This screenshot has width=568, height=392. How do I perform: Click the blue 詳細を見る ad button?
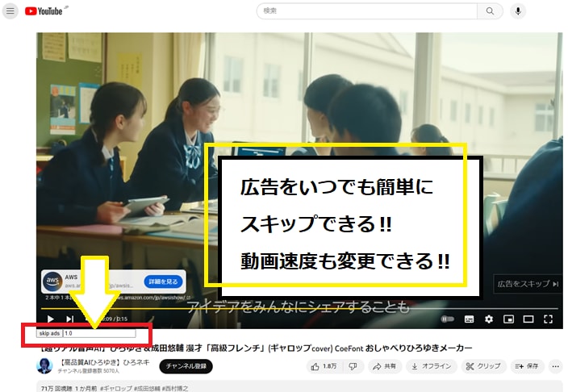point(163,281)
